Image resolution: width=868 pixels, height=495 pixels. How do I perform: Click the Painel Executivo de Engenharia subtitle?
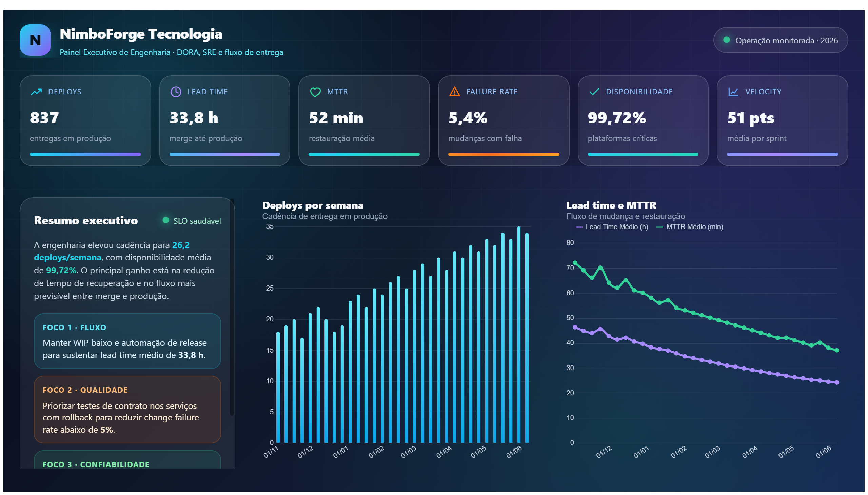172,52
